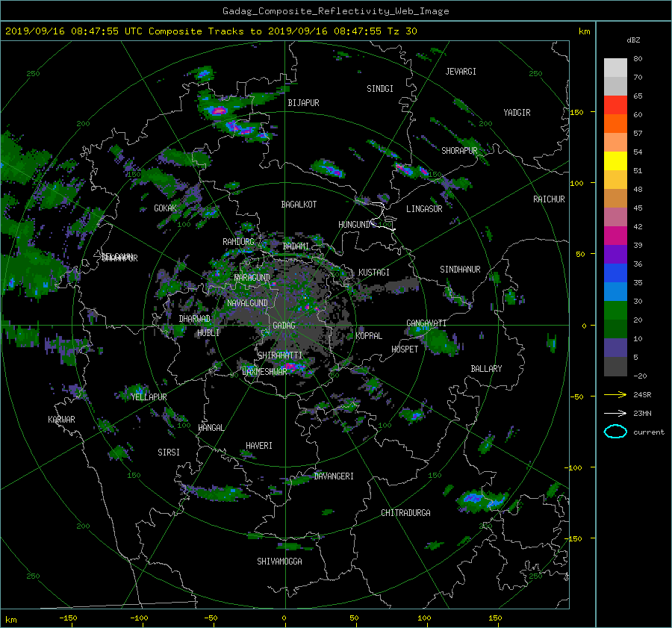Click the SHORAPUR city label
The width and height of the screenshot is (672, 628).
pyautogui.click(x=459, y=151)
